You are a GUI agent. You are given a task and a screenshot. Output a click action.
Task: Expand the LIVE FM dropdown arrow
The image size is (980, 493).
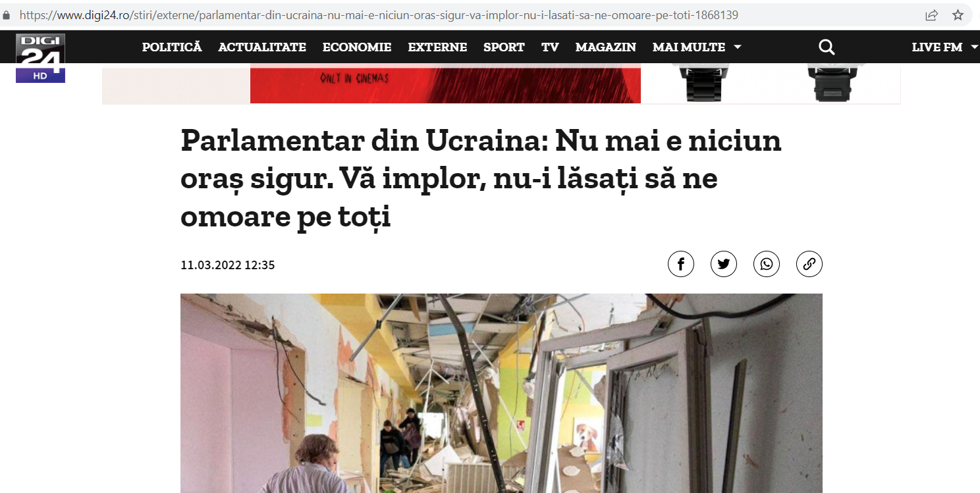coord(975,47)
